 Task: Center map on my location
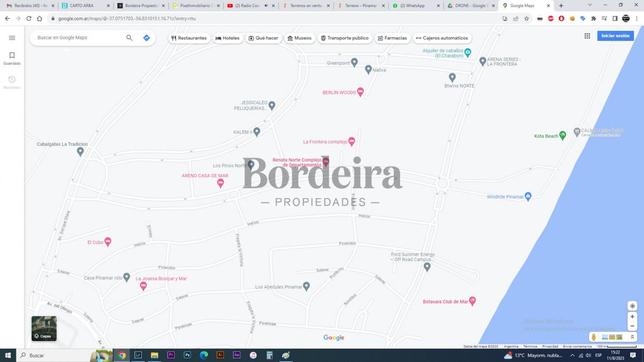tap(632, 306)
